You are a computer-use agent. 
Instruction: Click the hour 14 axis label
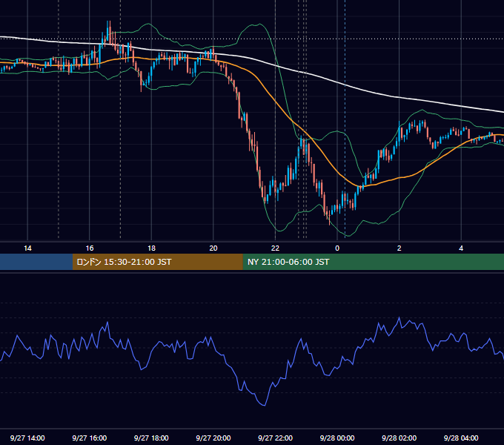[x=27, y=248]
